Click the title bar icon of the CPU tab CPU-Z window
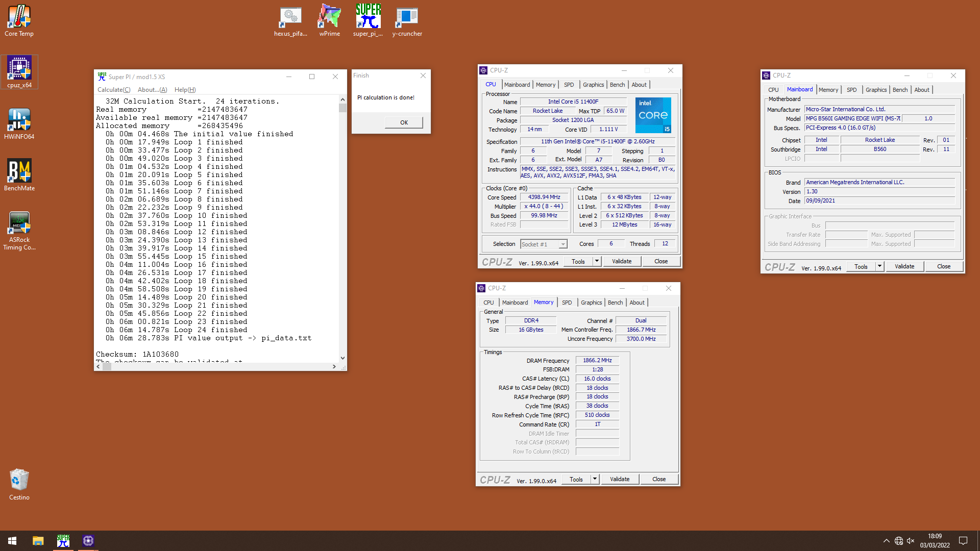 pyautogui.click(x=483, y=70)
